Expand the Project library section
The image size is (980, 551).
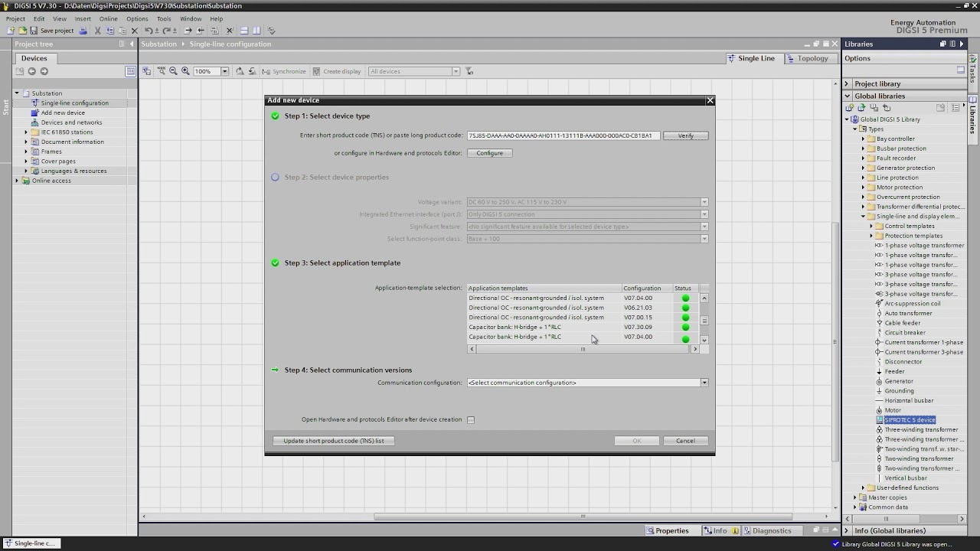(847, 83)
